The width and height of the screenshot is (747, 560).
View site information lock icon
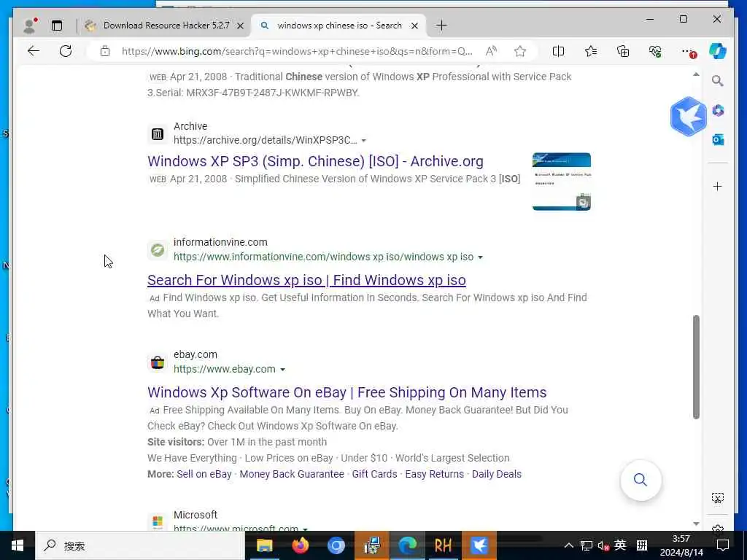[105, 51]
